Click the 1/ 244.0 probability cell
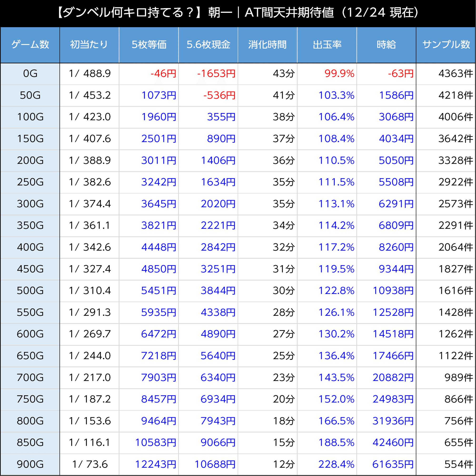This screenshot has width=476, height=476. pyautogui.click(x=89, y=356)
